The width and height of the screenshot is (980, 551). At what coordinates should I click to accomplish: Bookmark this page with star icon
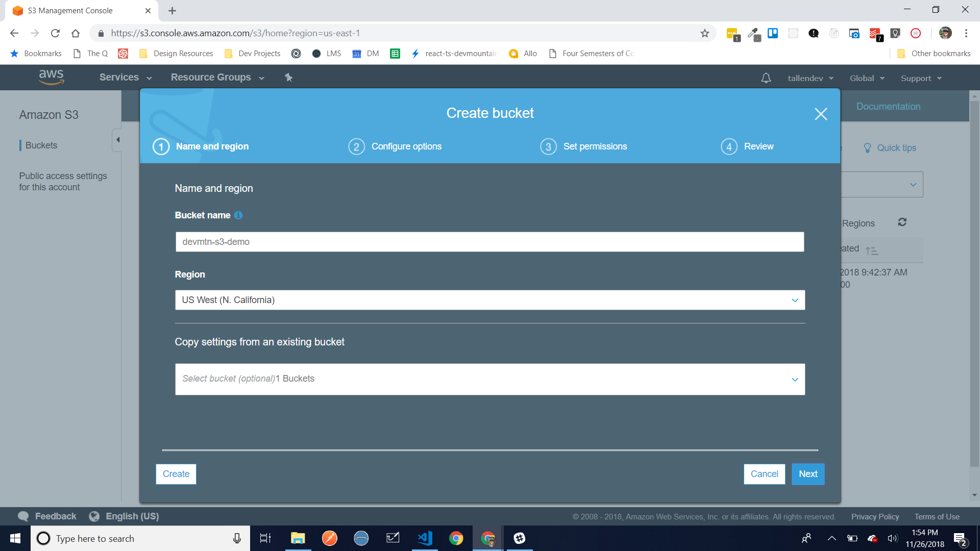click(704, 33)
